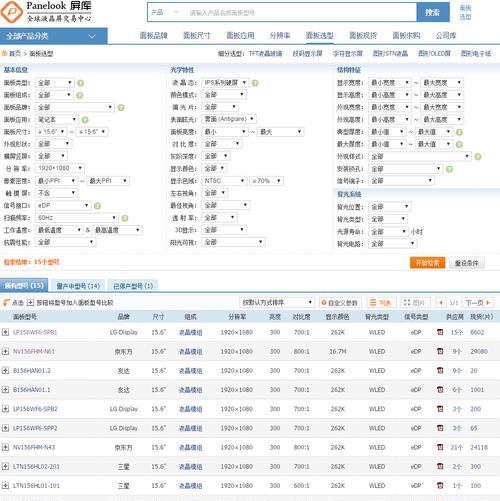Click the blue 搜索 search button
The height and width of the screenshot is (501, 500).
tap(433, 12)
